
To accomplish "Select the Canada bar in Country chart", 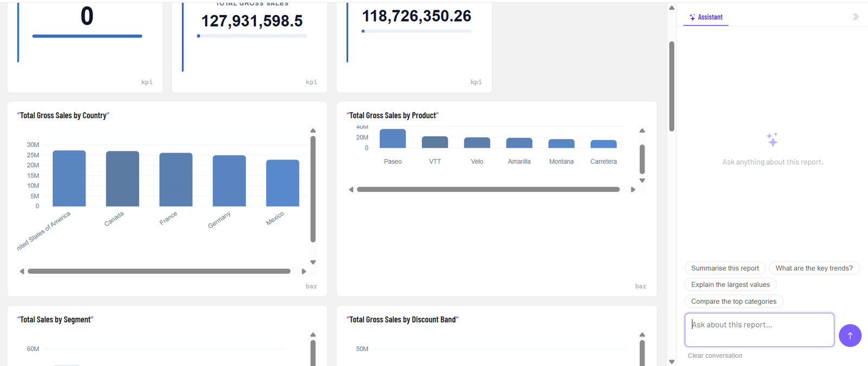I will point(122,179).
